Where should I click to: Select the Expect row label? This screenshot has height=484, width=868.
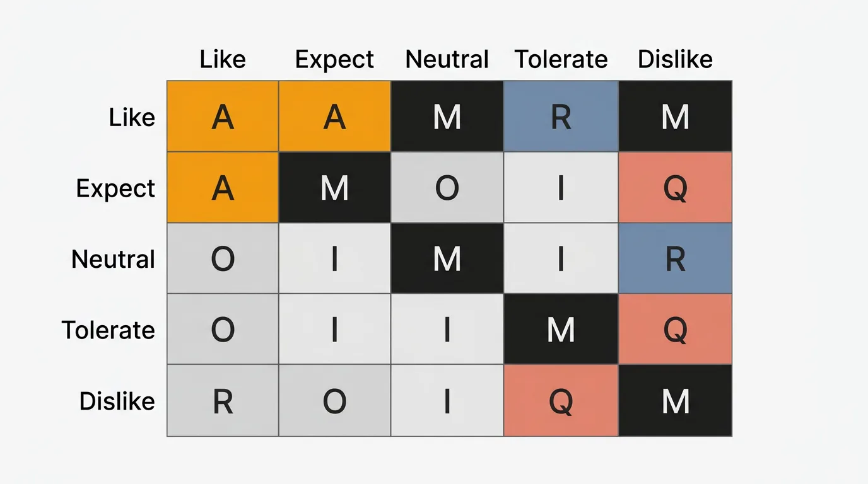click(x=115, y=188)
